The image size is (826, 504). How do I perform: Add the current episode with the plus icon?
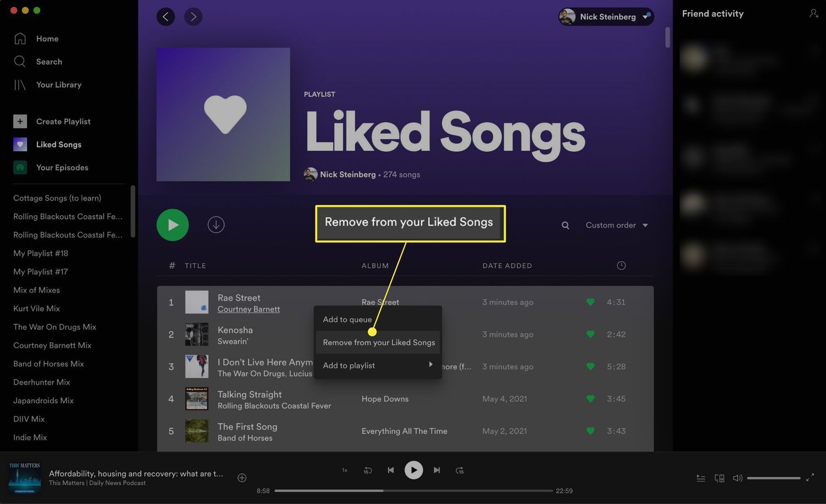(242, 478)
